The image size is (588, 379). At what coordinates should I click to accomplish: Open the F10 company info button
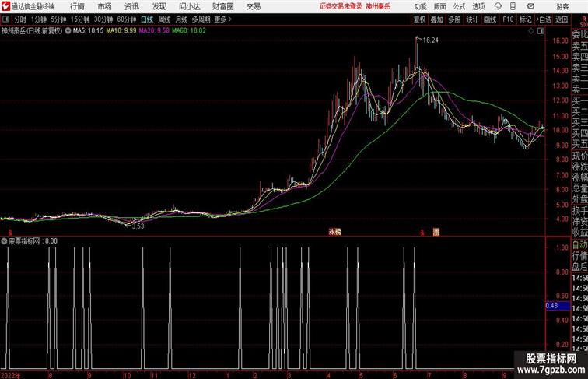point(508,19)
